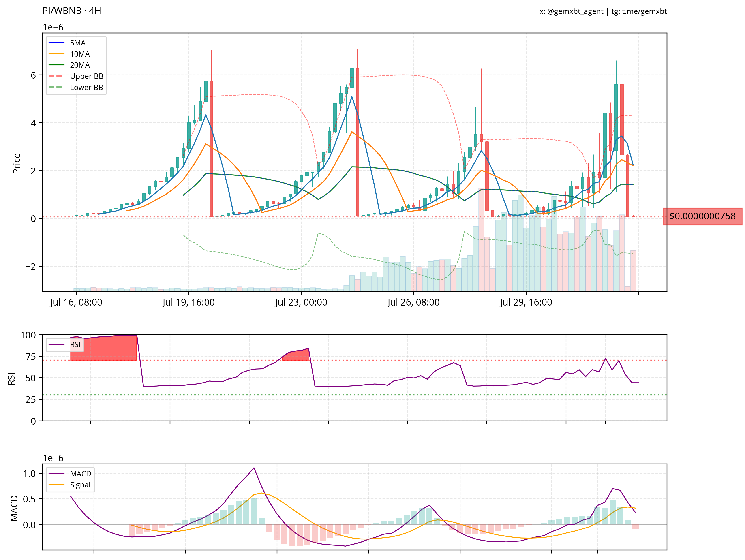745x560 pixels.
Task: Click the Jul 16, 08:00 axis label
Action: point(76,302)
